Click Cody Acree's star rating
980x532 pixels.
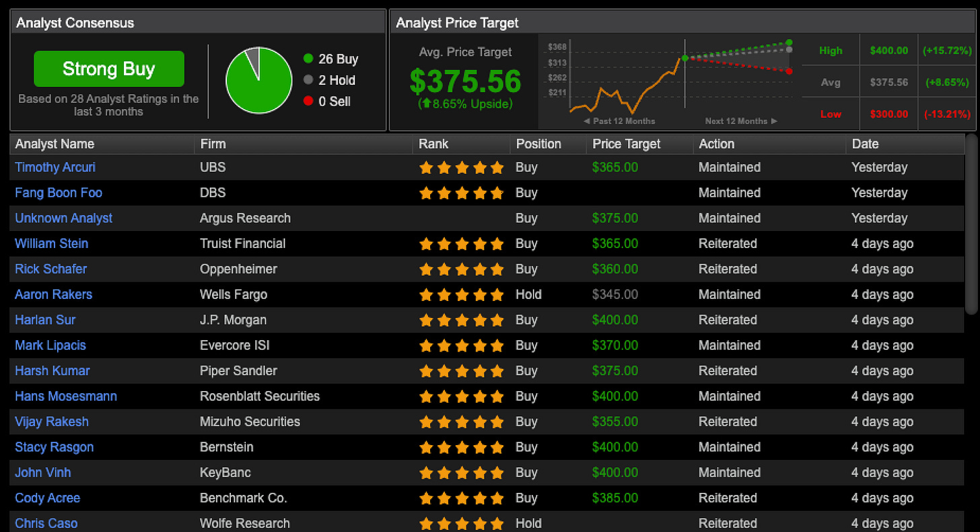(461, 498)
